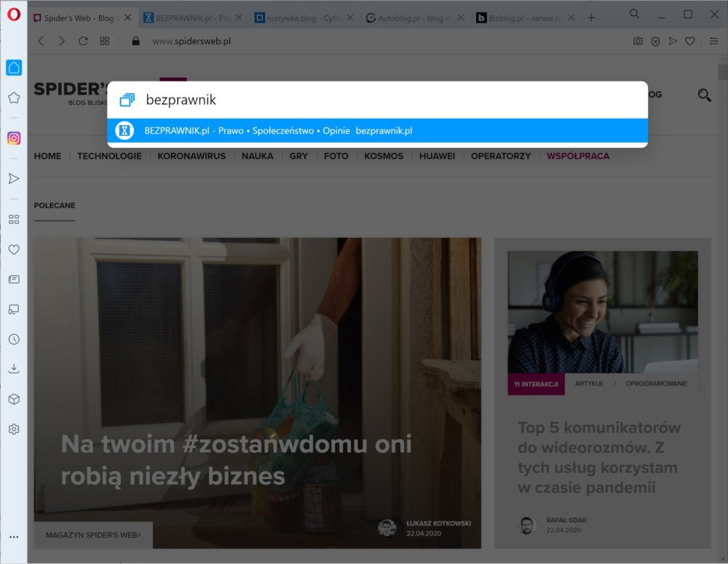This screenshot has height=564, width=728.
Task: Open Downloads icon in sidebar
Action: coord(14,369)
